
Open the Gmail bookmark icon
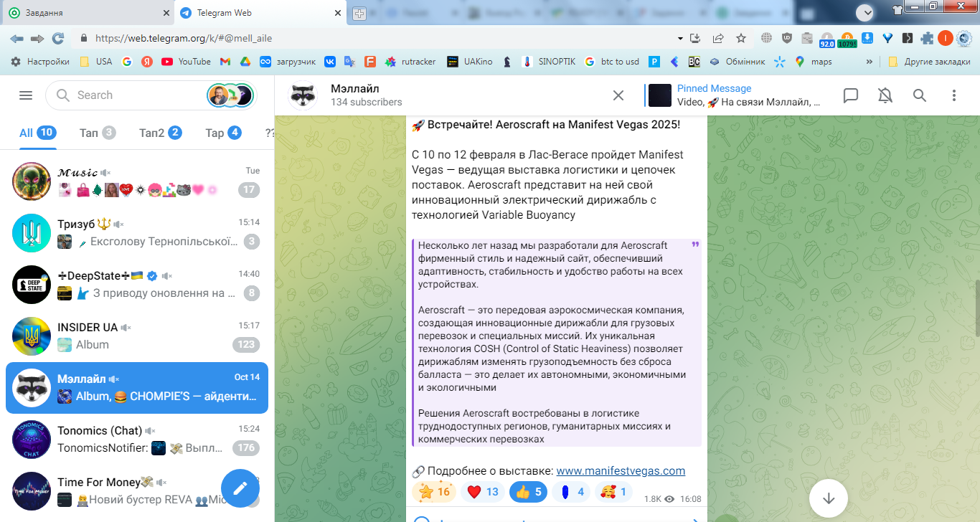click(x=225, y=62)
